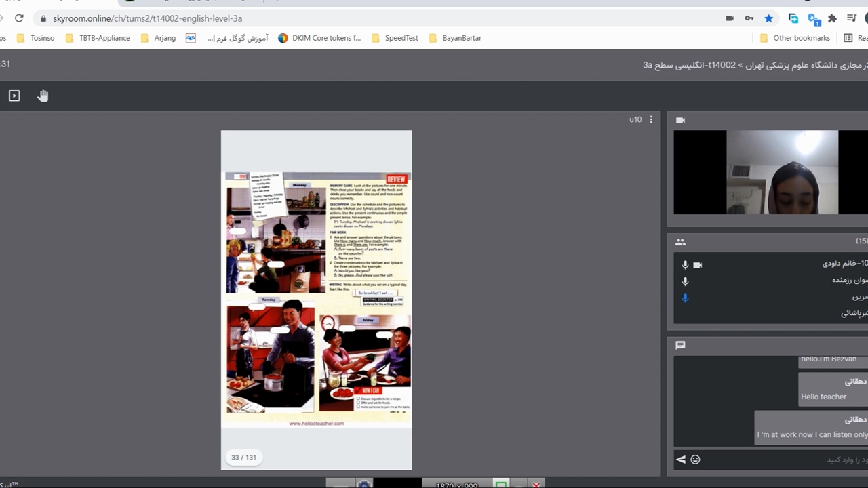Toggle camera icon of خانم داودی
The image size is (868, 488).
click(697, 264)
